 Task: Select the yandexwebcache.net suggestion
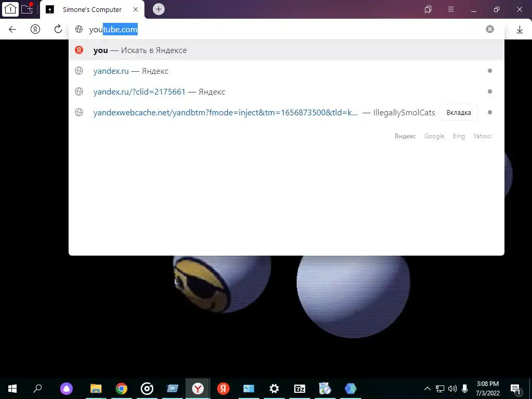(x=286, y=112)
